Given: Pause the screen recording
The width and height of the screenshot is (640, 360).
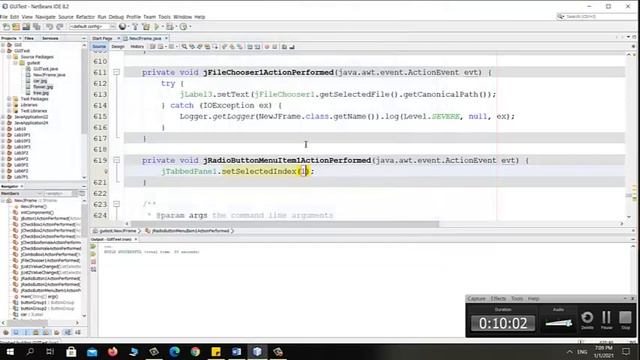Looking at the screenshot, I should [x=607, y=319].
